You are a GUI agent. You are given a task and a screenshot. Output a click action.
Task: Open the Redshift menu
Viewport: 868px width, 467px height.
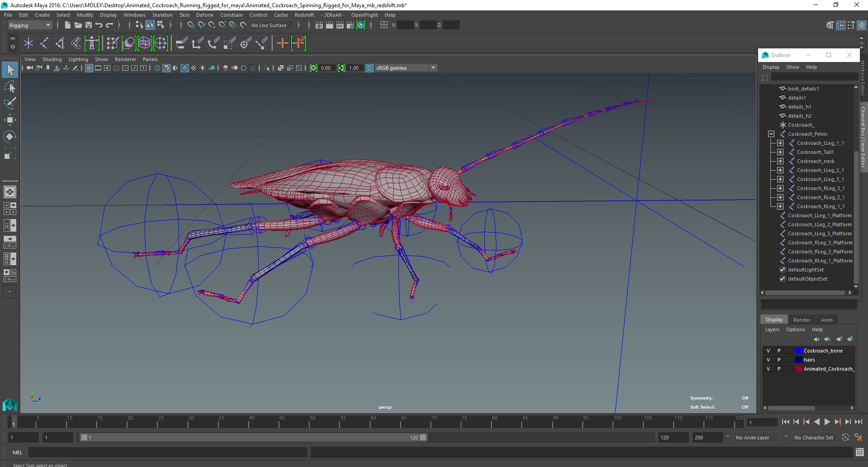pos(304,15)
